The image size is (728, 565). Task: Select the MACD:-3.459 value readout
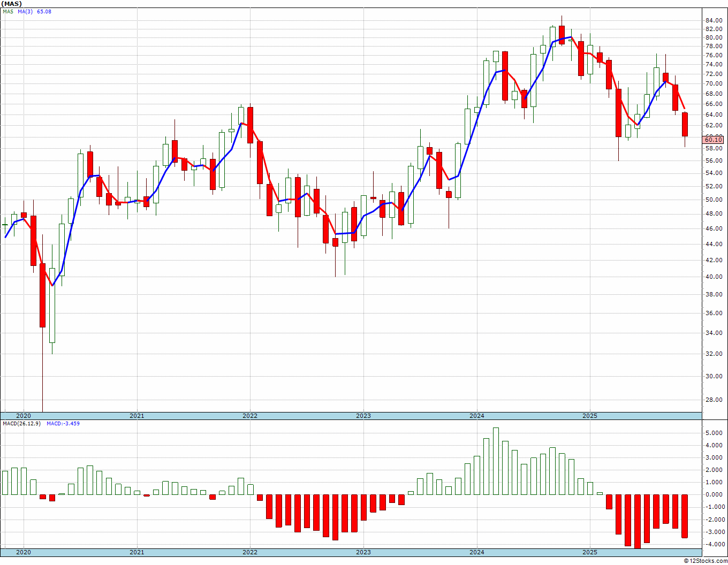63,424
